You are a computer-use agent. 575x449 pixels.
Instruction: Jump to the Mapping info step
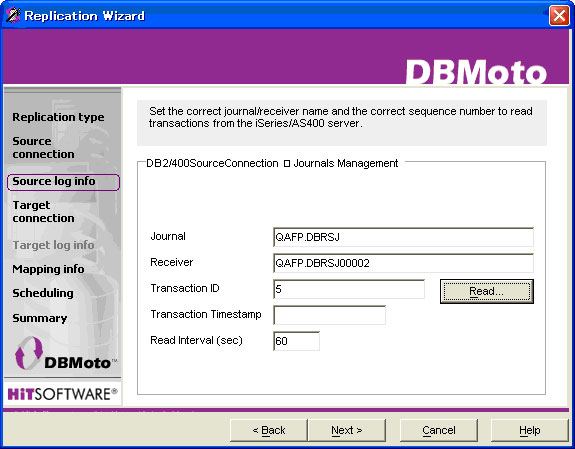tap(48, 269)
